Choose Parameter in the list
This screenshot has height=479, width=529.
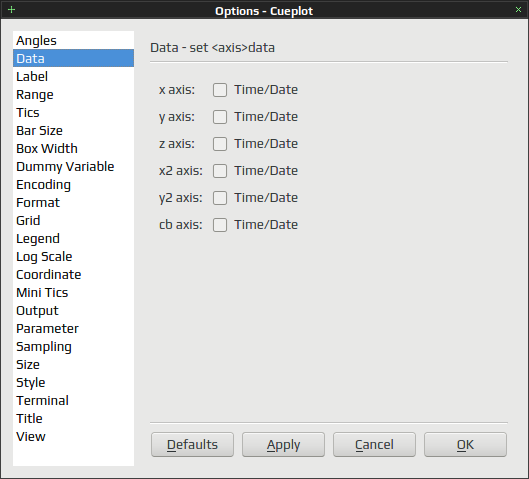(x=73, y=328)
